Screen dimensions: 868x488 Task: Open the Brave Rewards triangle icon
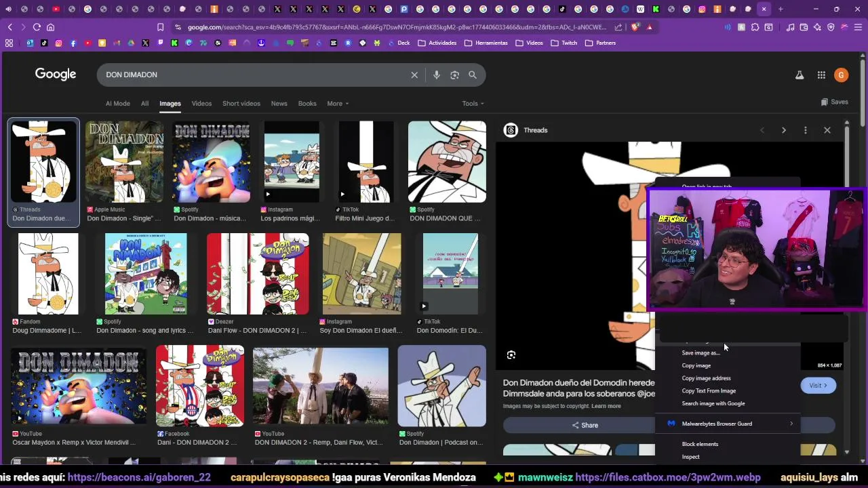coord(649,27)
